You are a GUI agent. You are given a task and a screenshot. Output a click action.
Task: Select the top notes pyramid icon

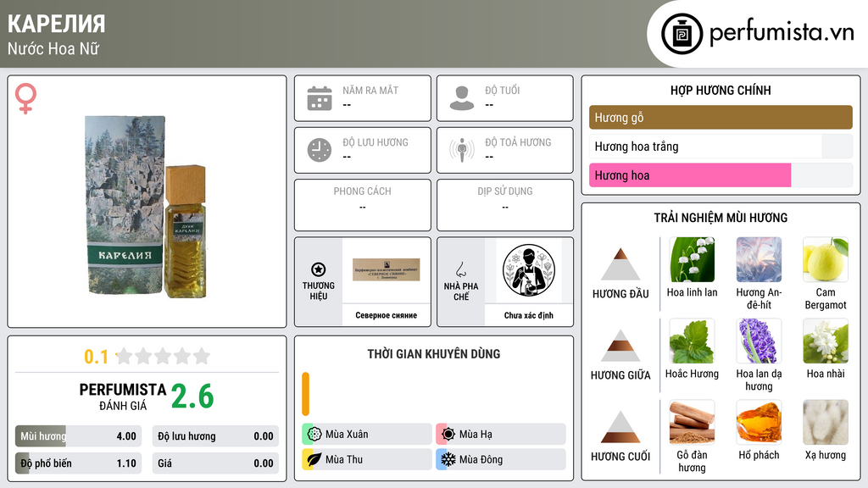coord(620,264)
